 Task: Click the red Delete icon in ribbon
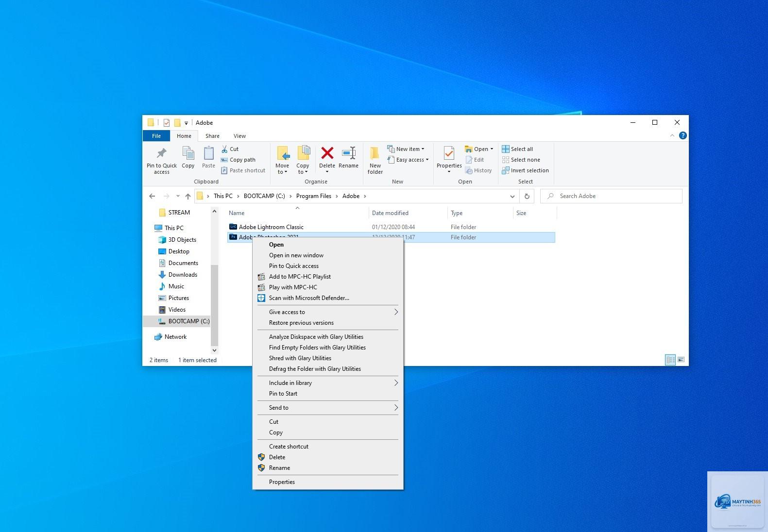327,153
